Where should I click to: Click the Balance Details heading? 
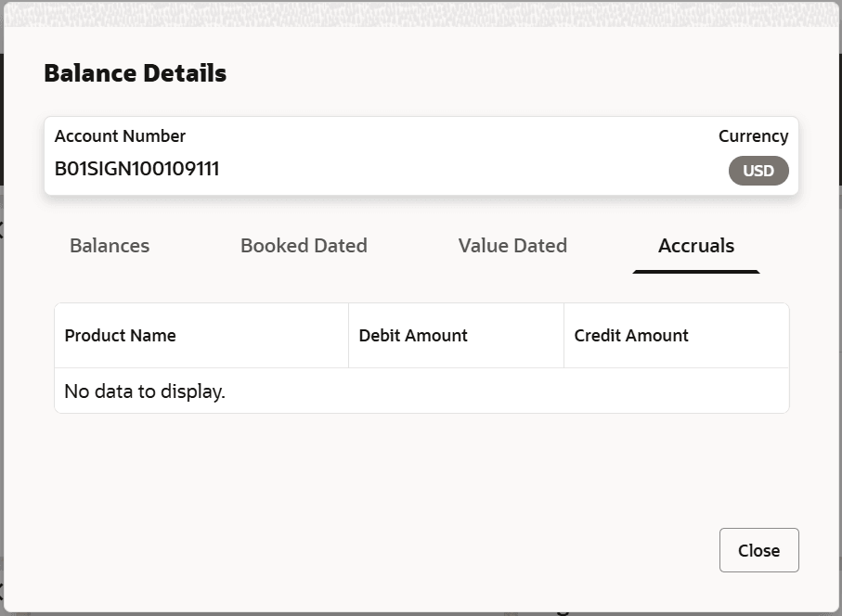[136, 73]
